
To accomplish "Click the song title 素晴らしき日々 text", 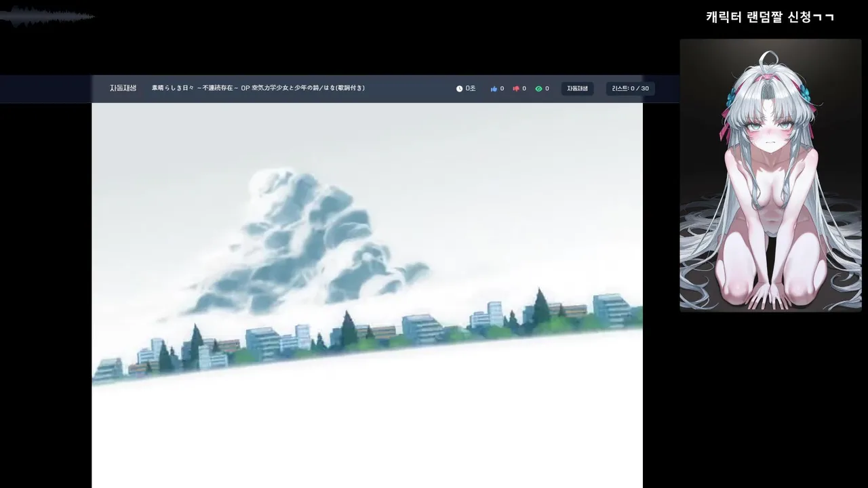I will (258, 88).
